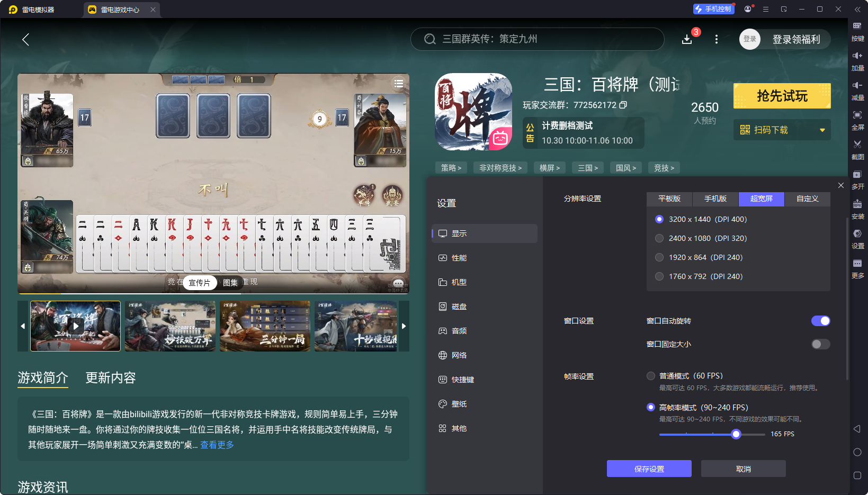This screenshot has width=868, height=495.
Task: Open the 网络 settings section
Action: coord(485,355)
